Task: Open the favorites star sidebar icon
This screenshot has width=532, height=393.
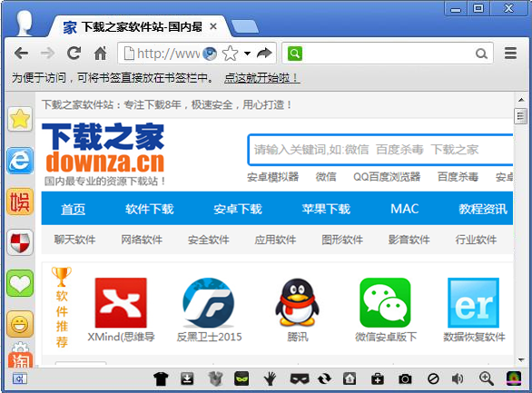Action: (x=20, y=120)
